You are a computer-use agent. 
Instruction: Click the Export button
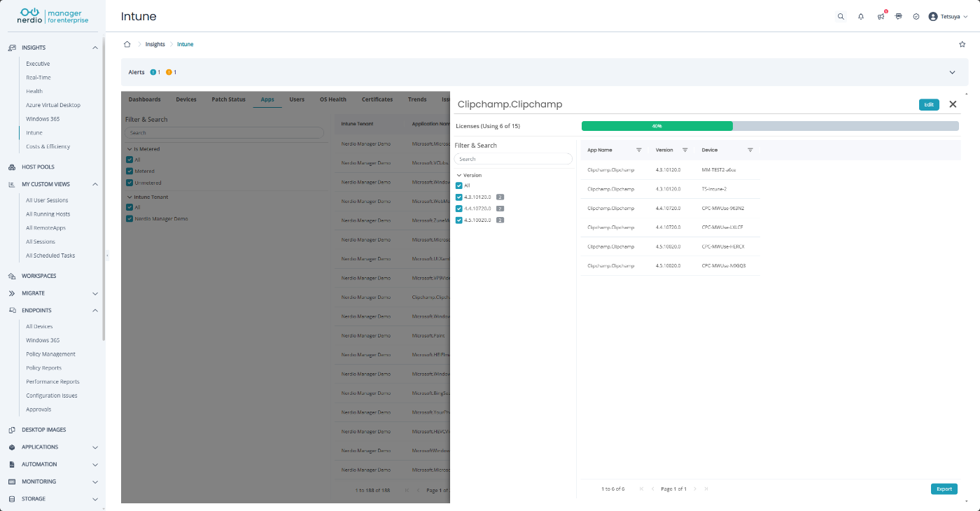944,489
